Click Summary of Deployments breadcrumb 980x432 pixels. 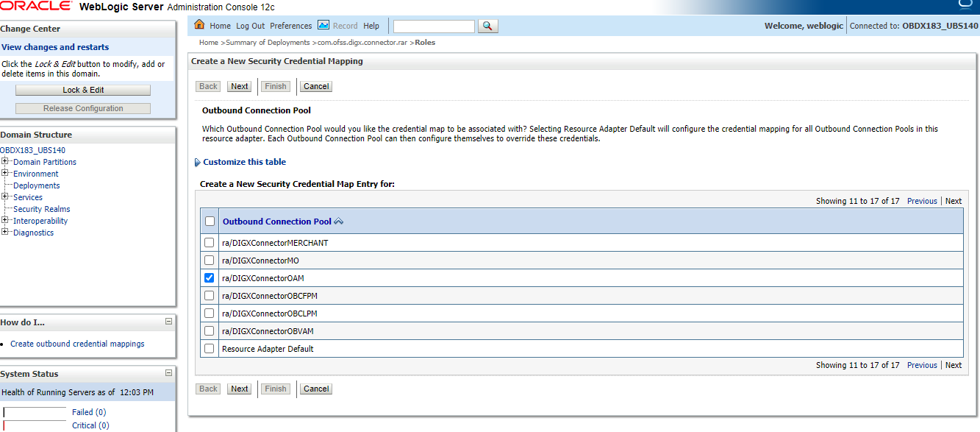(267, 43)
